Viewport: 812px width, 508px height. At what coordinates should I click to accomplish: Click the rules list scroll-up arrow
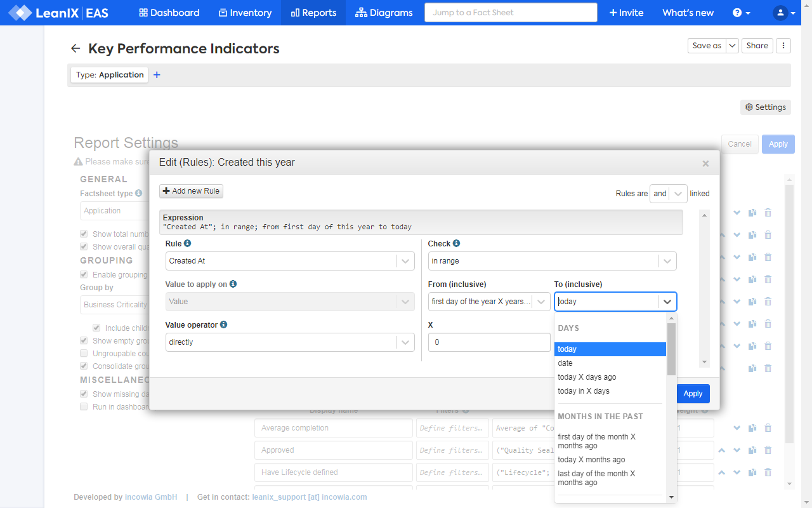pos(704,216)
